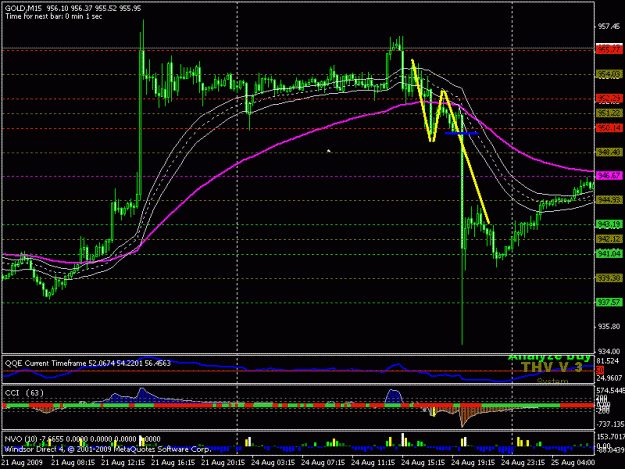625x469 pixels.
Task: Select the 935.80 price scale label
Action: 609,326
